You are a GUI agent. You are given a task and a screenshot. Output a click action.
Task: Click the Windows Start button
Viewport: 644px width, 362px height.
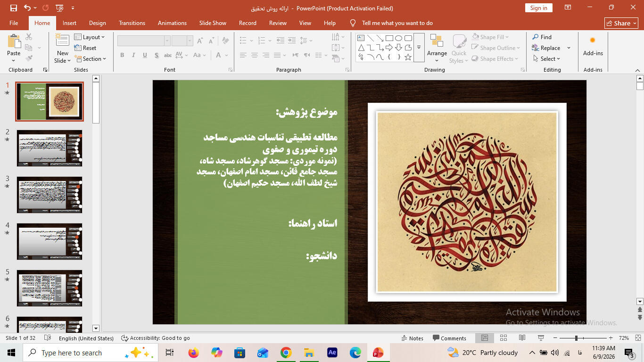pos(11,353)
